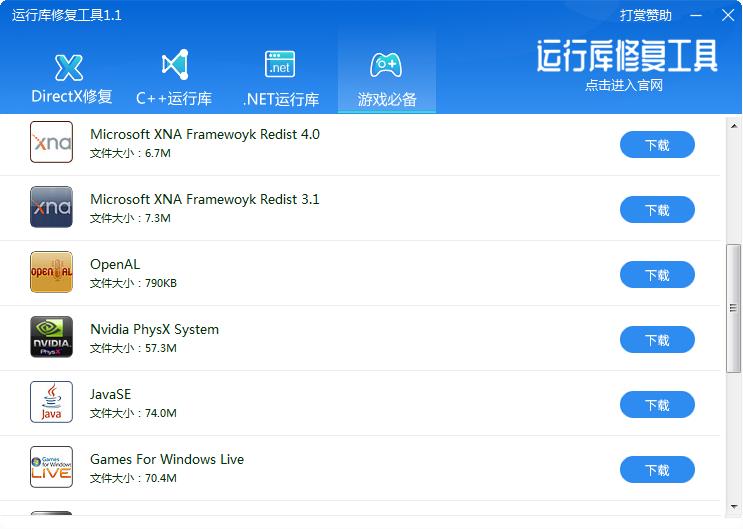743x529 pixels.
Task: Switch to 游戏必备 tab label
Action: pyautogui.click(x=387, y=99)
